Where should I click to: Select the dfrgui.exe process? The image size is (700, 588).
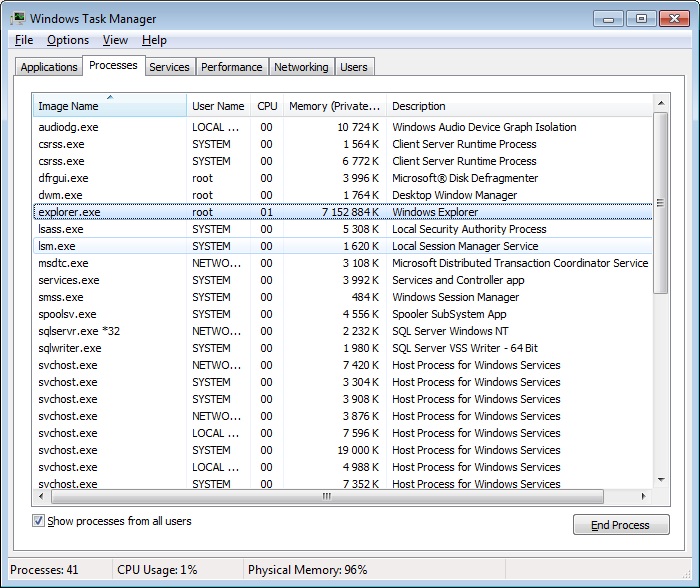tap(342, 178)
